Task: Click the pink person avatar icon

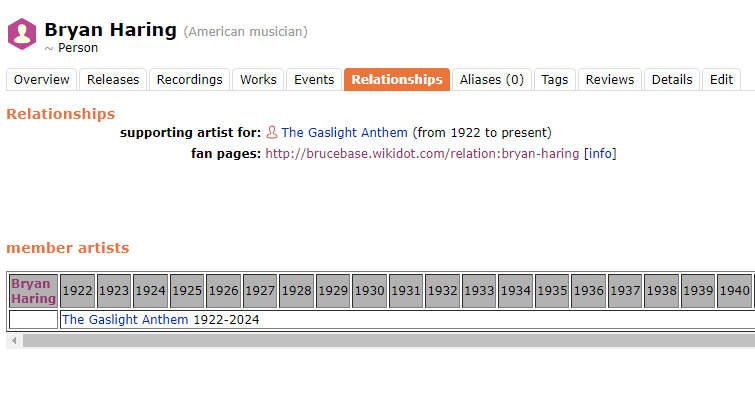Action: [22, 34]
